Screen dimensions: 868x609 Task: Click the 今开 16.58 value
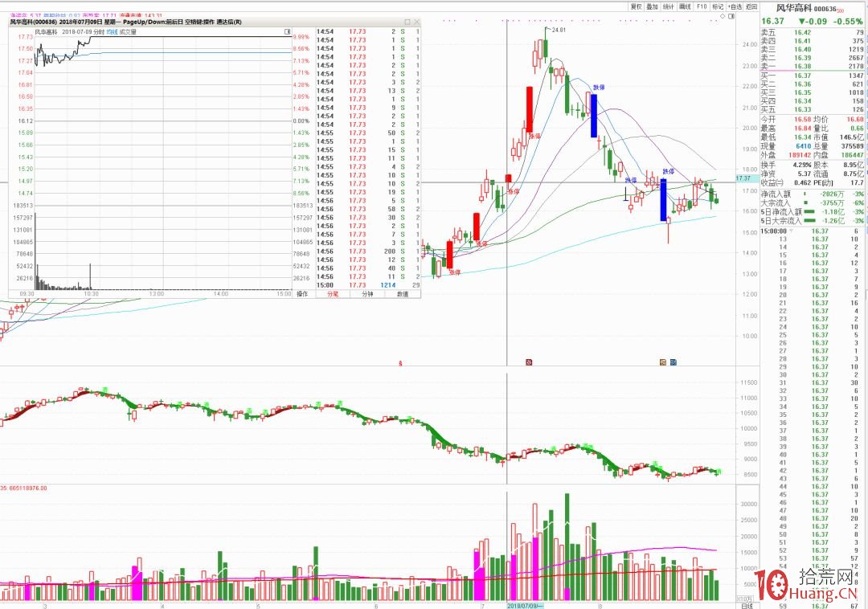pyautogui.click(x=803, y=120)
